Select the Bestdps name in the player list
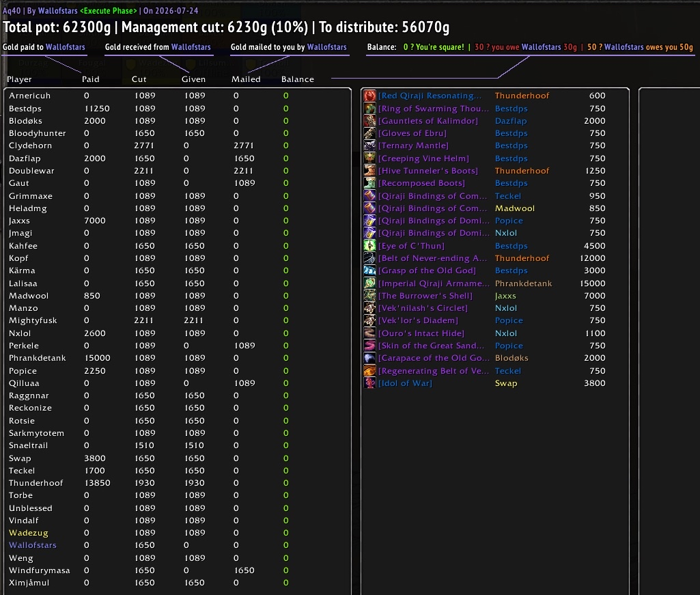The width and height of the screenshot is (700, 595). point(25,108)
